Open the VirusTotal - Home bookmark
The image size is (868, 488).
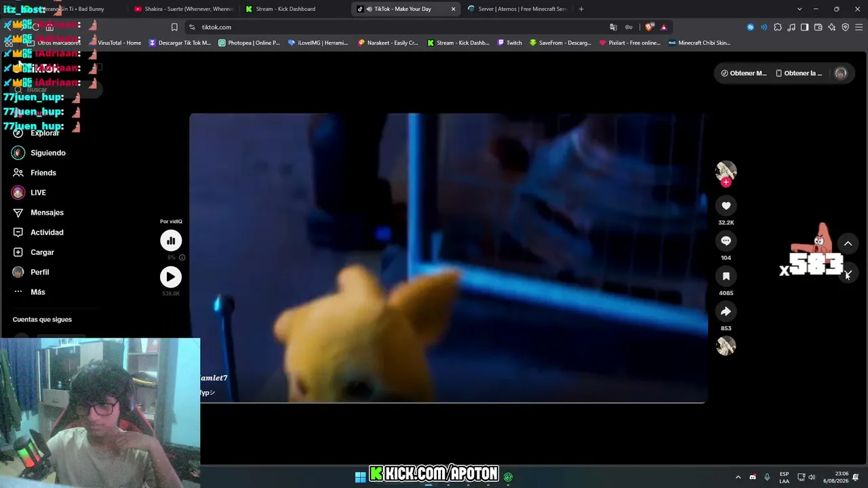coord(115,43)
